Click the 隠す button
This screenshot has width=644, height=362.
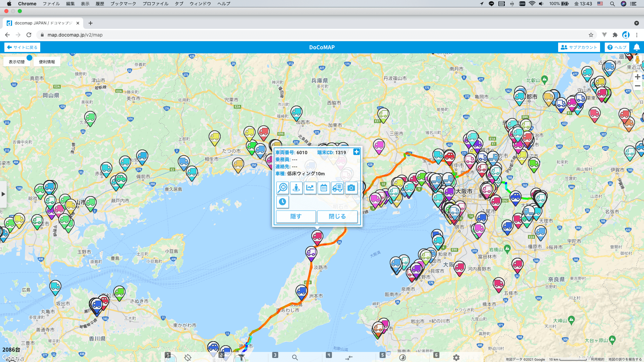click(x=296, y=217)
